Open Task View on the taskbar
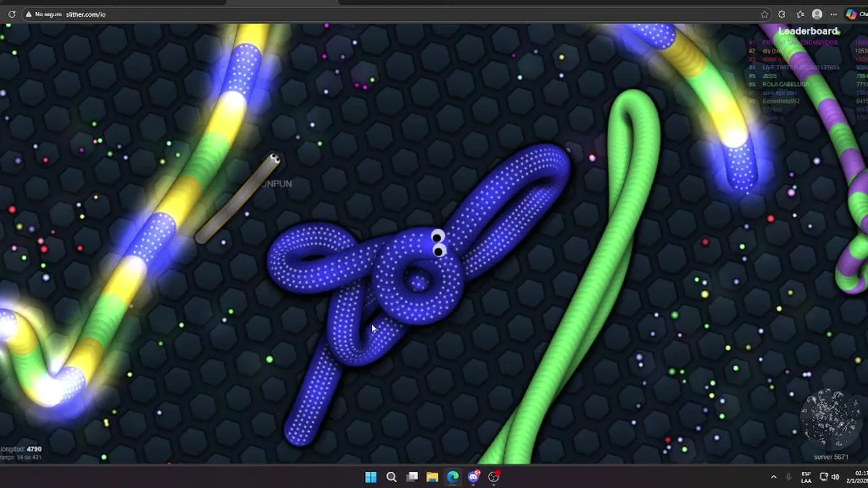Screen dimensions: 868x488 click(412, 477)
